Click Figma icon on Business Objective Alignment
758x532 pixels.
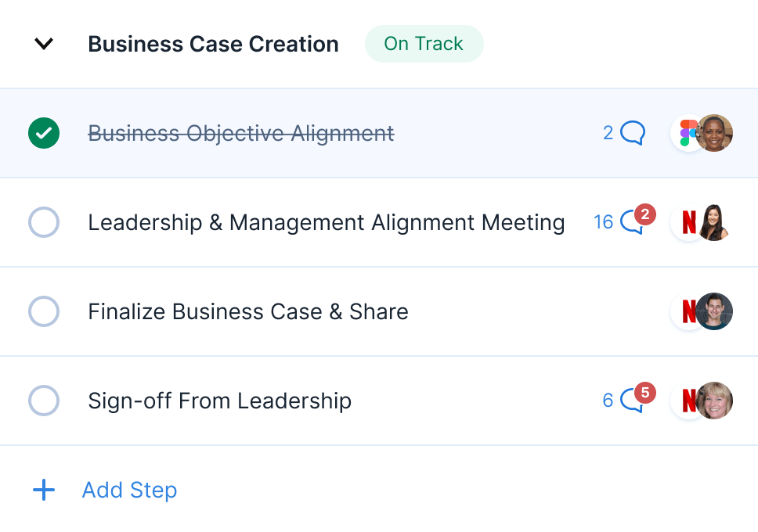(x=688, y=133)
